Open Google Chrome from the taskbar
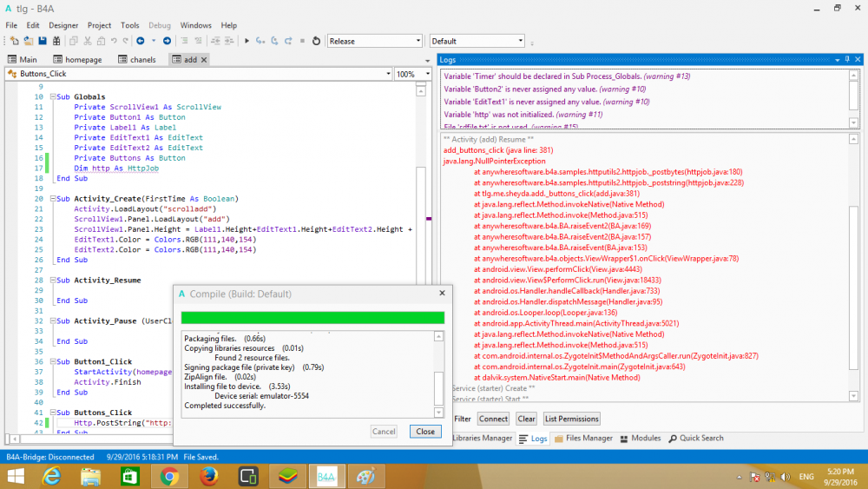This screenshot has height=489, width=868. click(x=169, y=476)
